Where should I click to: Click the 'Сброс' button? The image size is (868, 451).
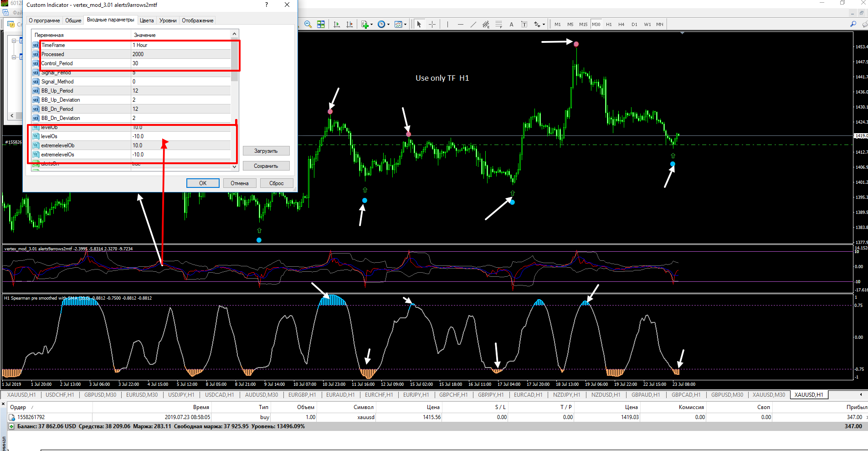pyautogui.click(x=277, y=183)
